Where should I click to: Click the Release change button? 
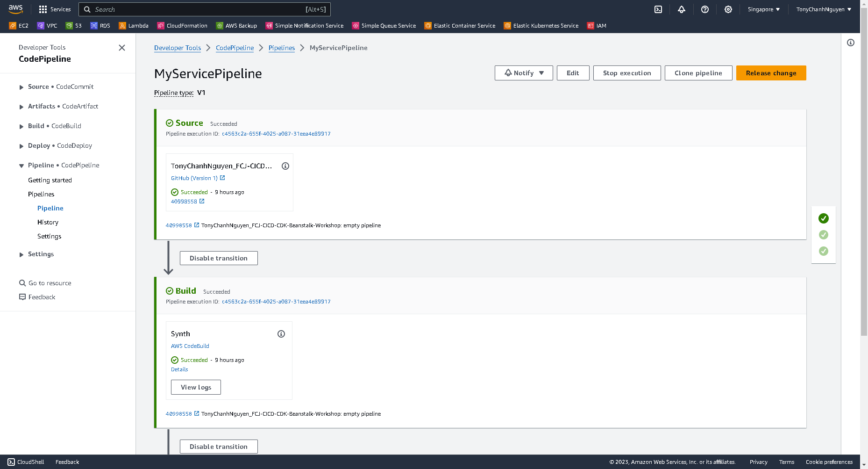click(x=771, y=73)
